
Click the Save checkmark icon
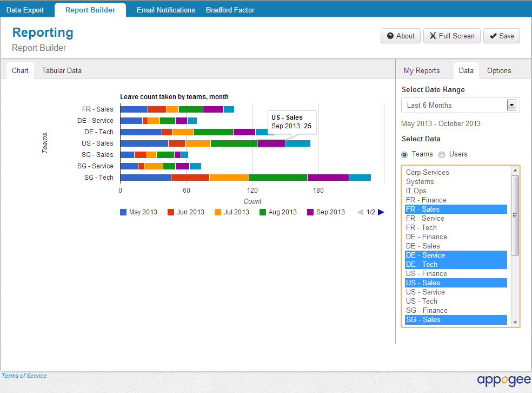tap(493, 36)
